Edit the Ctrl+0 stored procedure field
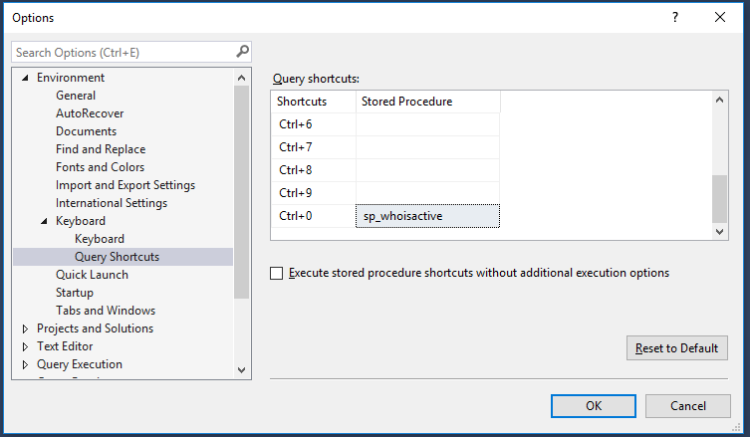 point(427,216)
